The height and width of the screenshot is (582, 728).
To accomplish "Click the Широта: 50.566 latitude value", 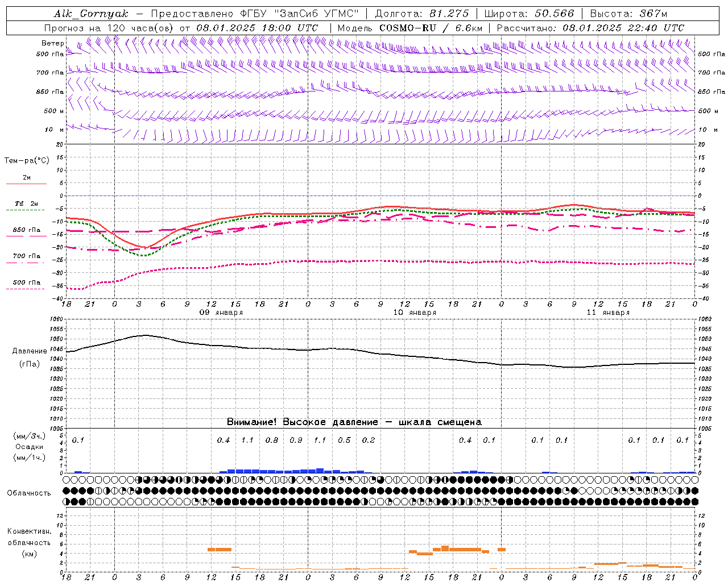I will point(530,14).
